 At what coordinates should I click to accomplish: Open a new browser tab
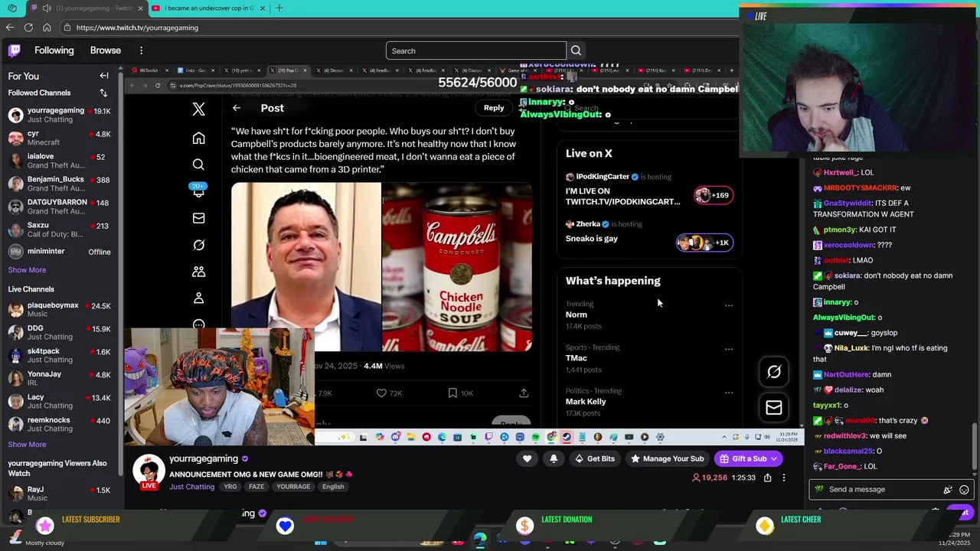coord(279,8)
